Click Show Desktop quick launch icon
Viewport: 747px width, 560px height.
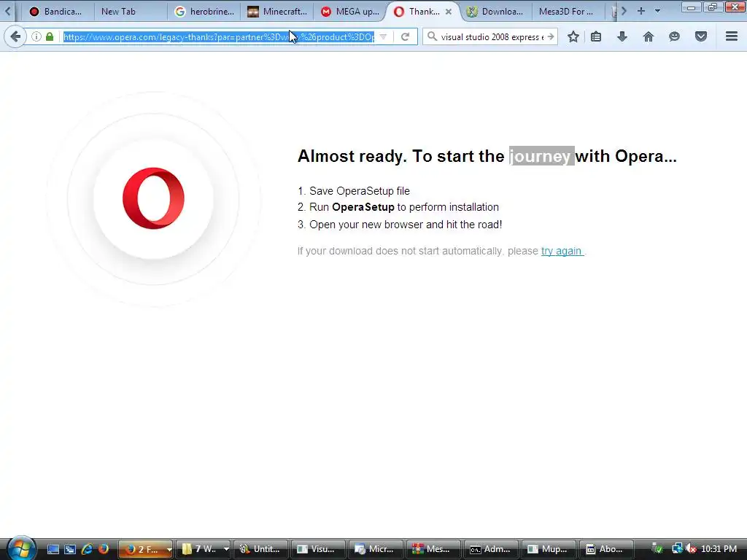click(53, 549)
